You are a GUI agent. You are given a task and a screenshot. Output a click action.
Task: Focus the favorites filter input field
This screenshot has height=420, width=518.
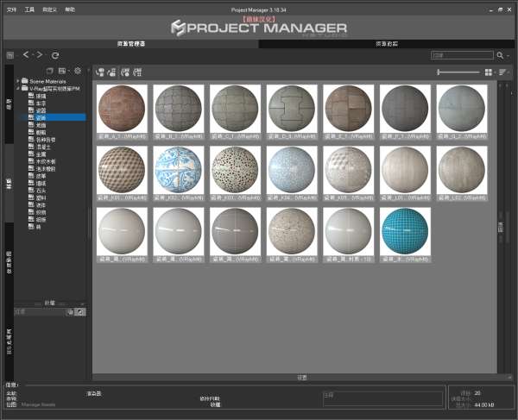point(40,312)
